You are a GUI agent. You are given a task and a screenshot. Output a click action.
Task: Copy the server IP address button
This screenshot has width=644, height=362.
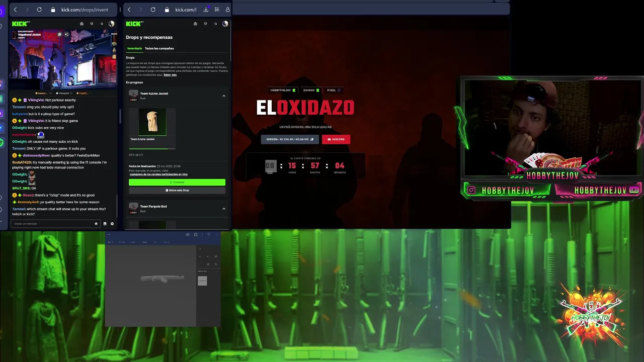click(x=290, y=139)
